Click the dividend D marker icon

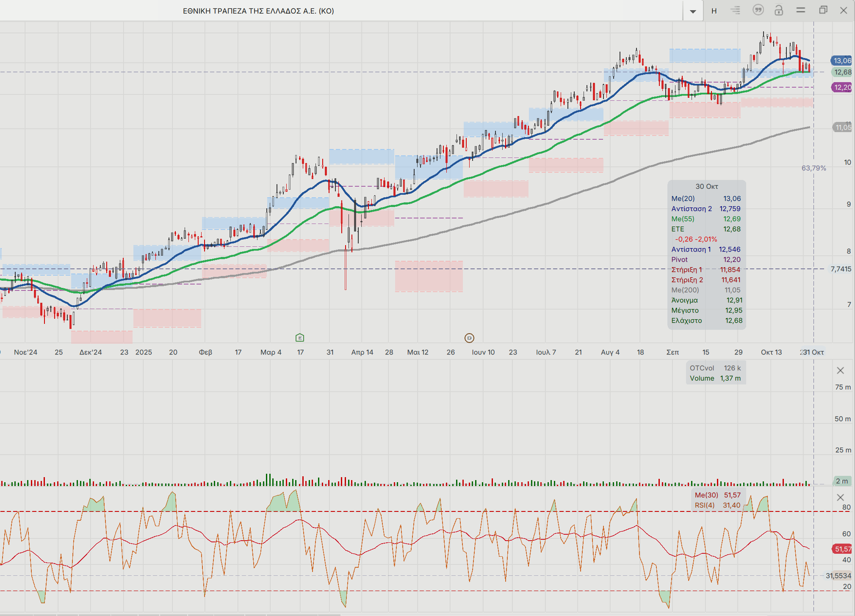(x=469, y=338)
